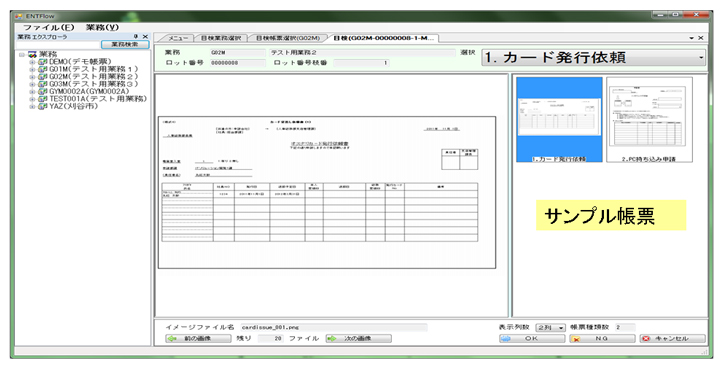The width and height of the screenshot is (725, 365).
Task: Click the icon beside DEMO(デモ帳票)
Action: [43, 62]
